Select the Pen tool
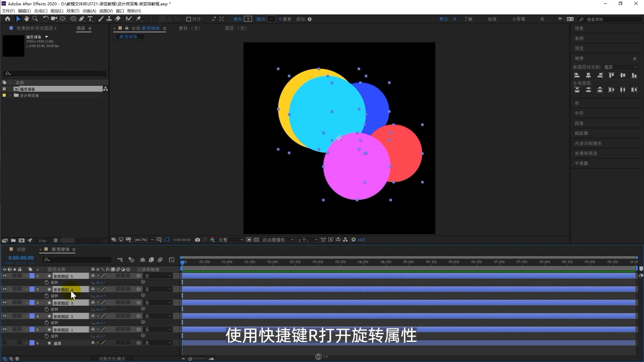The width and height of the screenshot is (644, 362). click(x=82, y=19)
